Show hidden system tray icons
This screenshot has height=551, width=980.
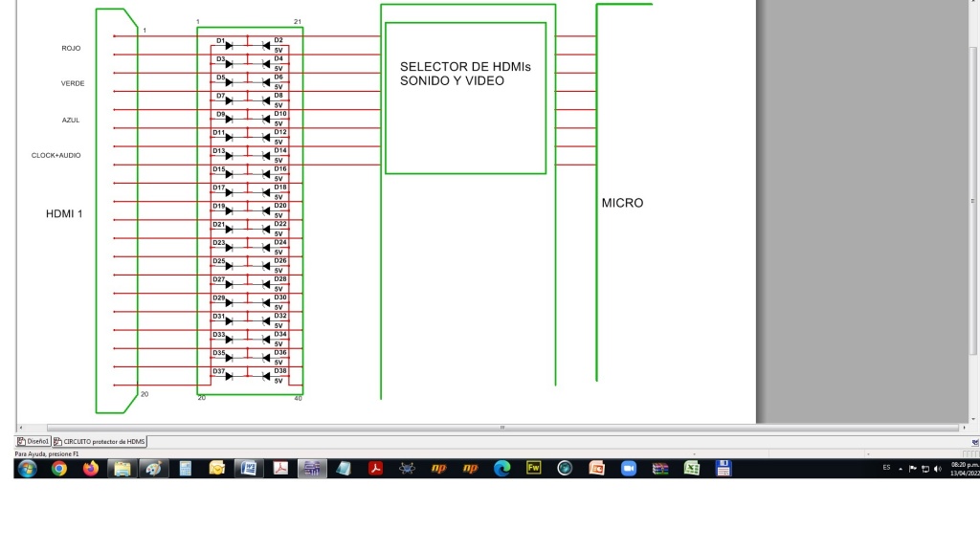coord(901,469)
